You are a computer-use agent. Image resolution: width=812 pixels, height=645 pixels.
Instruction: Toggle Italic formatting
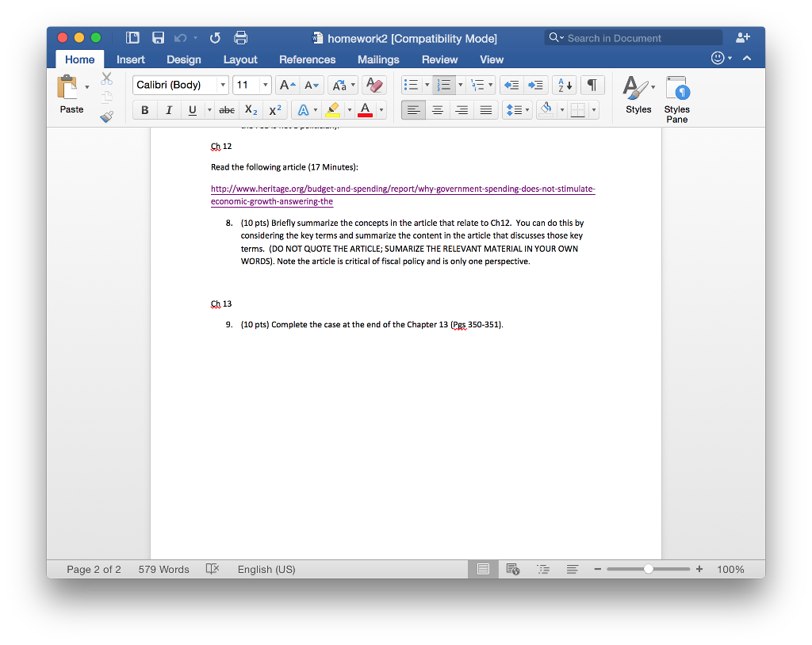click(168, 110)
